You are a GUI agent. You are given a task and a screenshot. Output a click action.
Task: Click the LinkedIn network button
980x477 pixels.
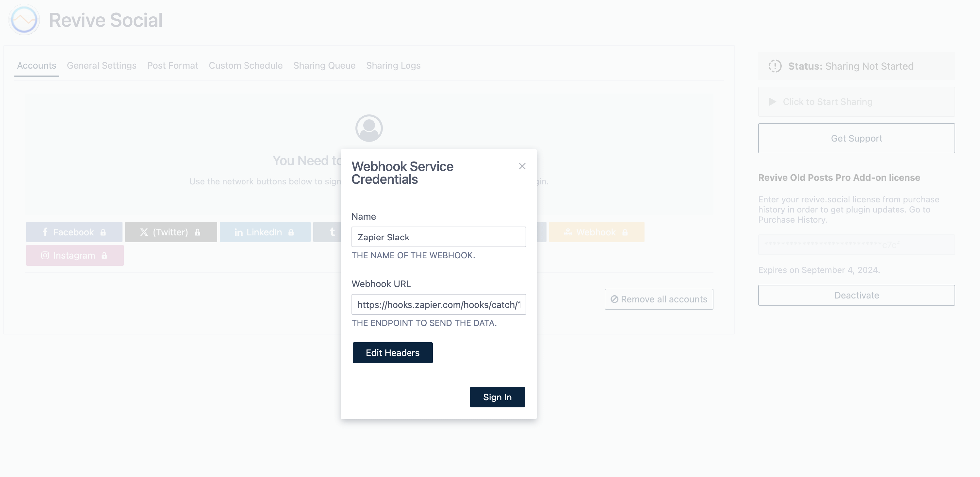(265, 232)
